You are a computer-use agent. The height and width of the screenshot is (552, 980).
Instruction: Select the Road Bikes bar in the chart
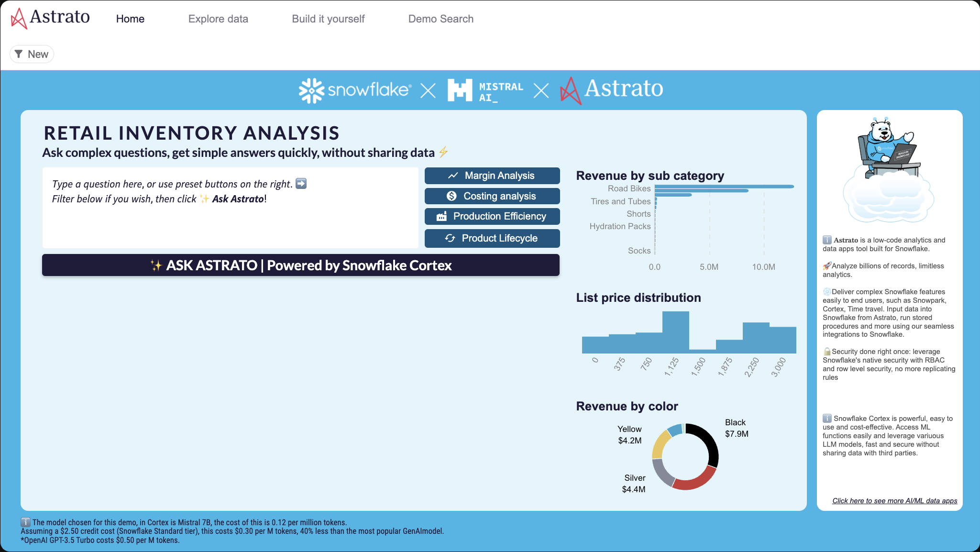[724, 187]
